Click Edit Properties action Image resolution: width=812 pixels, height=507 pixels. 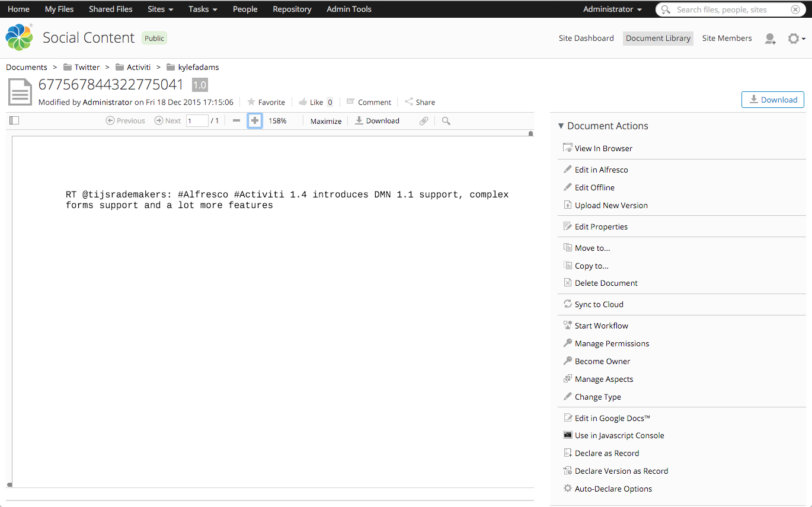(x=601, y=227)
